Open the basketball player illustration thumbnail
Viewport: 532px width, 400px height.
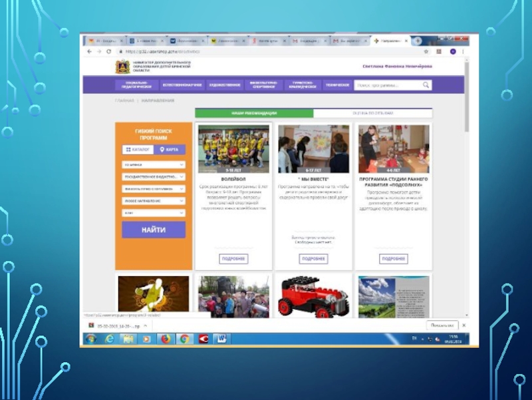click(x=154, y=294)
